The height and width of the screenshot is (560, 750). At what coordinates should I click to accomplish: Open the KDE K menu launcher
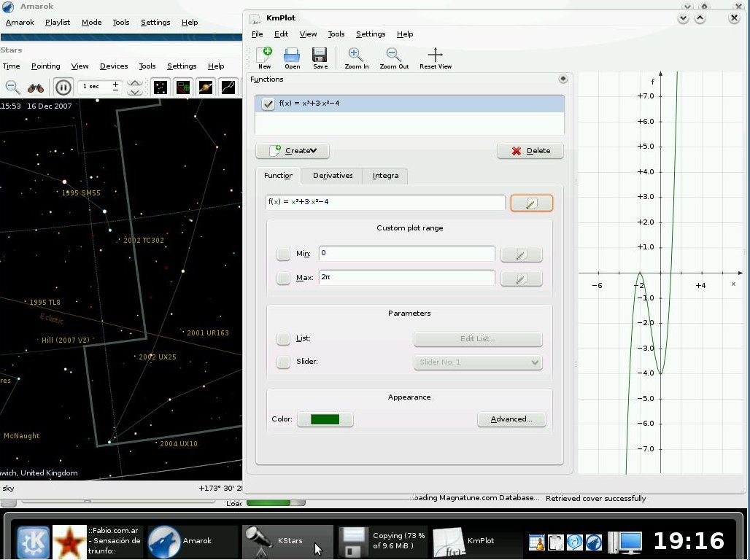[33, 542]
